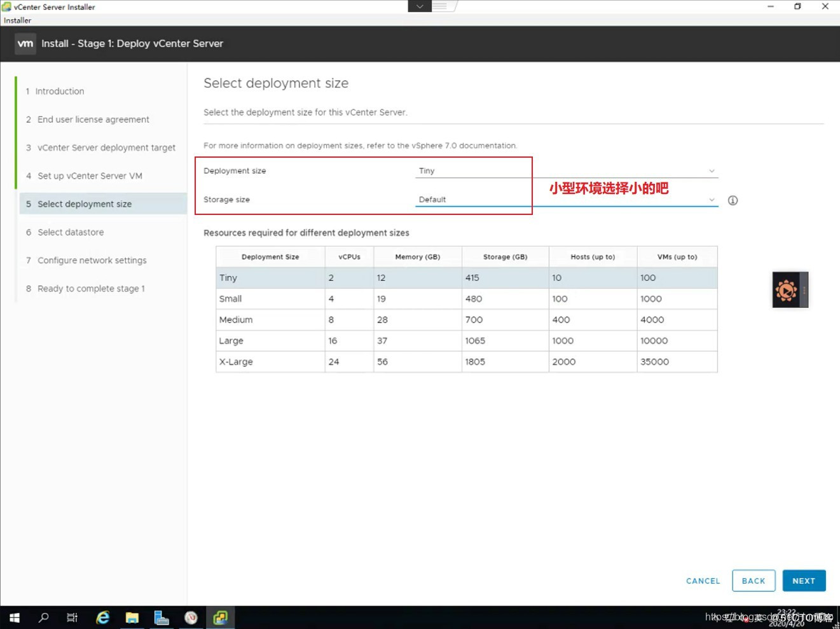840x629 pixels.
Task: Click the CANCEL button
Action: pos(703,581)
